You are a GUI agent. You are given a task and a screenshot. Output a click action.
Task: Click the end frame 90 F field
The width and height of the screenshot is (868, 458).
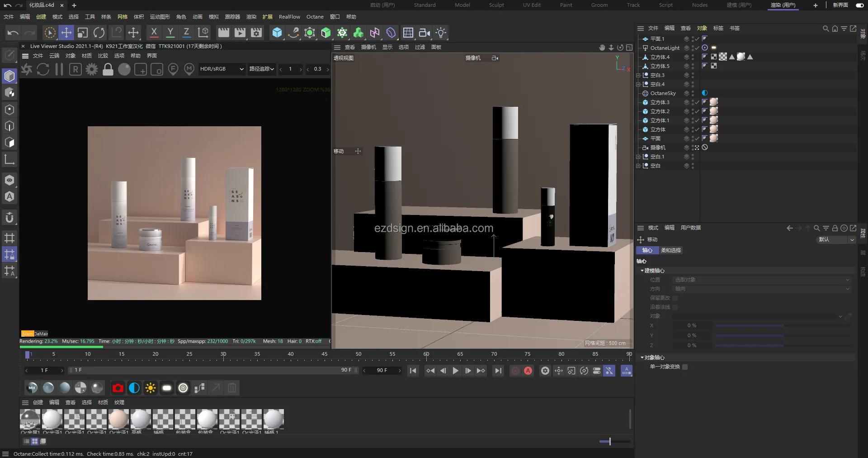tap(382, 371)
